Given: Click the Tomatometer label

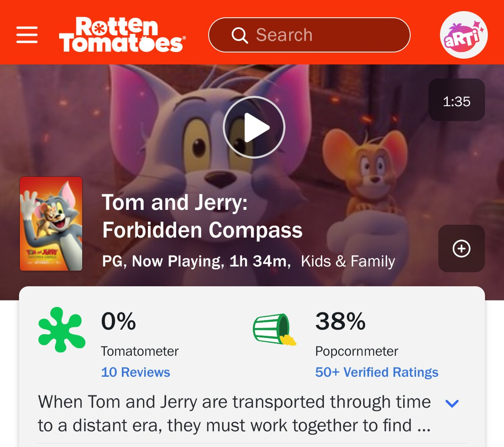Looking at the screenshot, I should click(x=140, y=351).
